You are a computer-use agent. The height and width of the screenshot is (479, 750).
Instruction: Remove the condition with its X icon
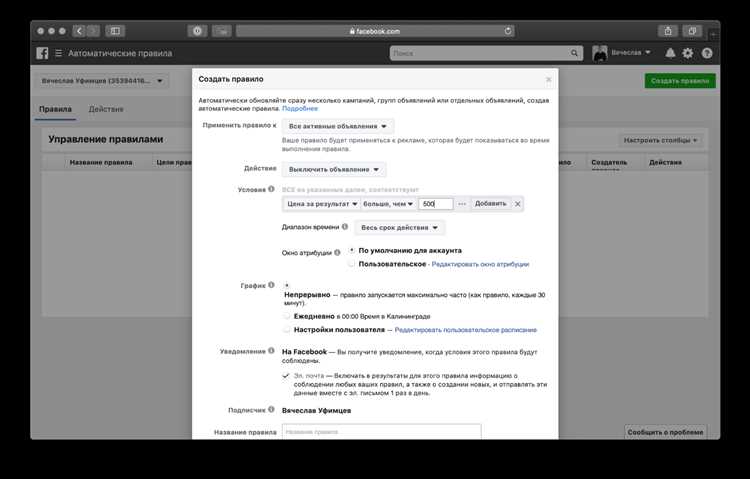tap(518, 204)
